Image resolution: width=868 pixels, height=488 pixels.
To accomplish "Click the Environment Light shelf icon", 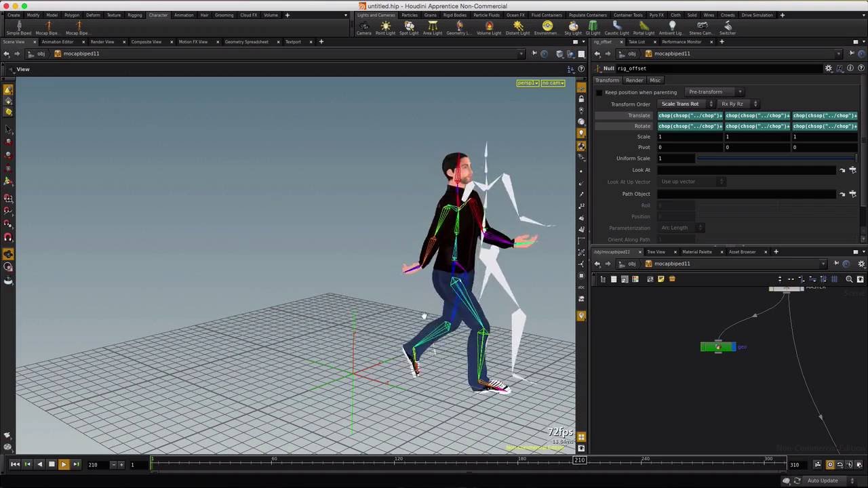I will click(x=547, y=28).
